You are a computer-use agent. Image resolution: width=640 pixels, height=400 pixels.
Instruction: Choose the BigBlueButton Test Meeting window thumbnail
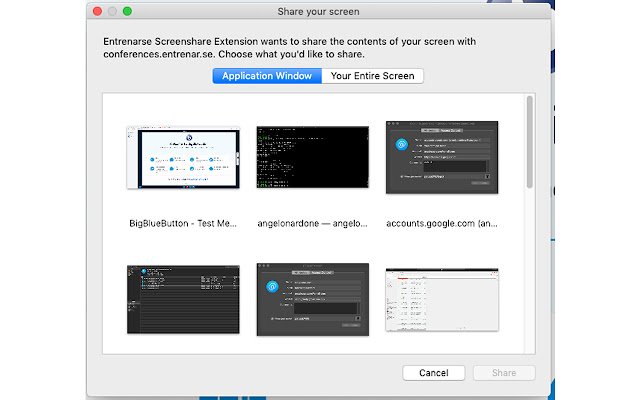click(x=183, y=158)
